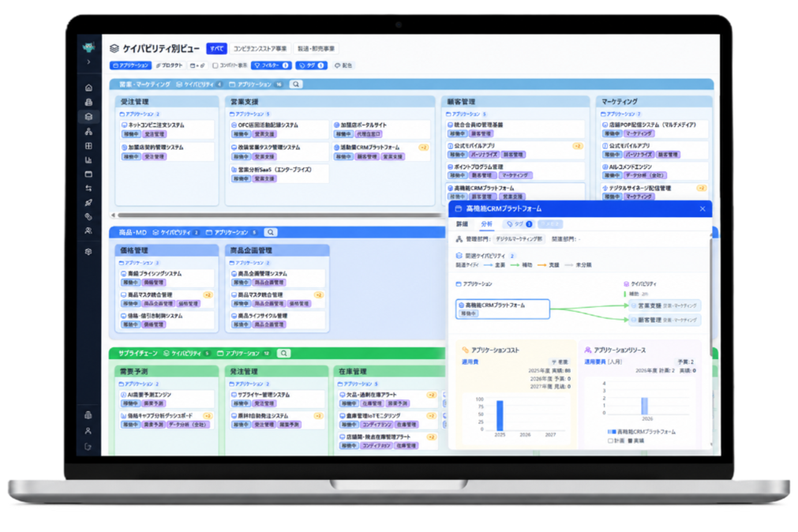The image size is (798, 532).
Task: Open the window icon in the sidebar
Action: pyautogui.click(x=88, y=174)
